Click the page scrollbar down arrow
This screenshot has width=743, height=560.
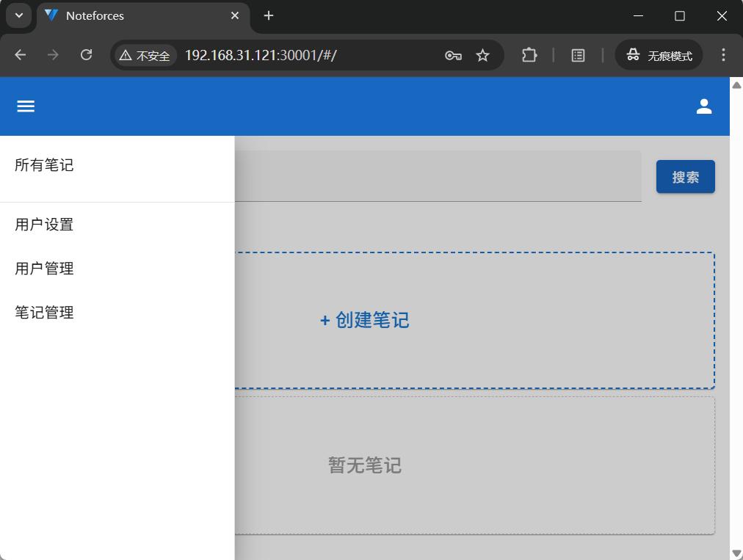(x=736, y=553)
